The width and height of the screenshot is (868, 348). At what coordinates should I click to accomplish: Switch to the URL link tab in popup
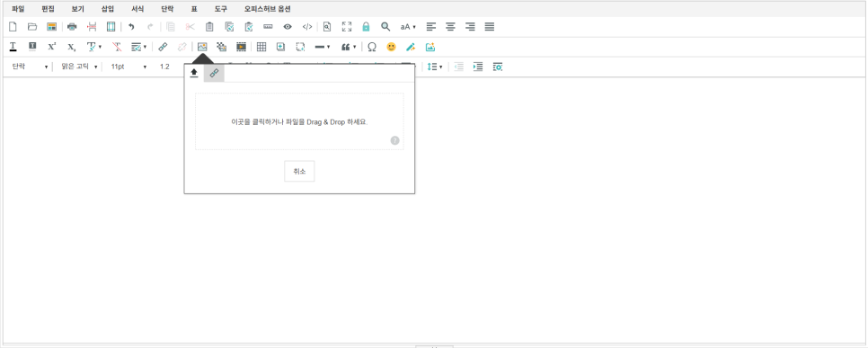[x=214, y=73]
